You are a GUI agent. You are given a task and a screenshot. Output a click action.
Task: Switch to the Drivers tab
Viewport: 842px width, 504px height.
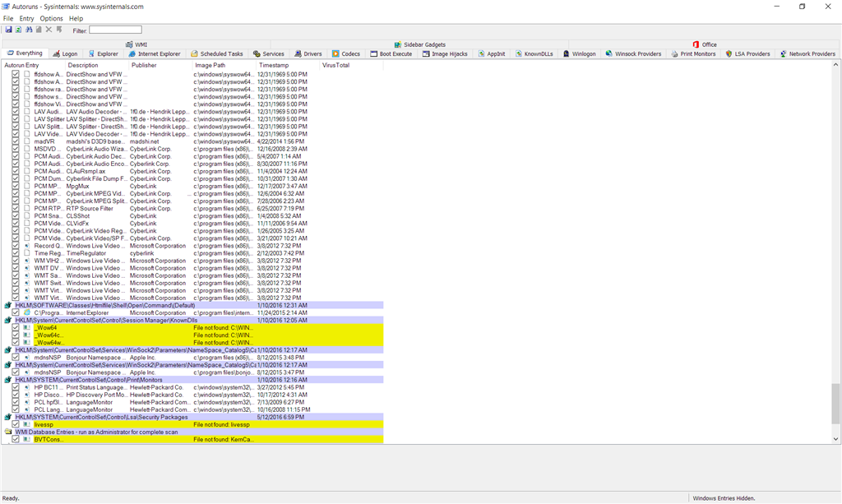pyautogui.click(x=308, y=53)
